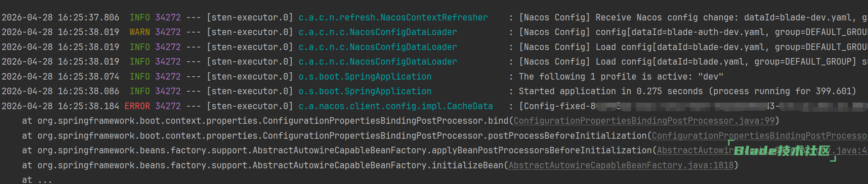Click NacosConfigDataLoader on the WARN line
The width and height of the screenshot is (868, 184).
click(x=377, y=32)
